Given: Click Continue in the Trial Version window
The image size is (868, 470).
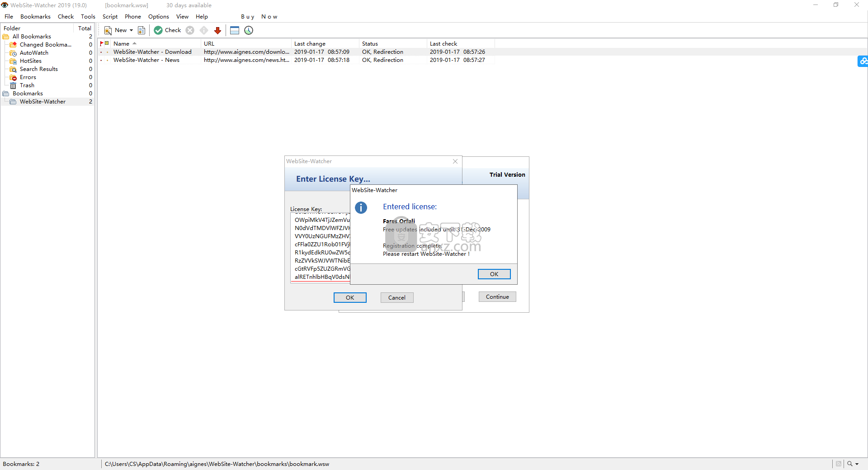Looking at the screenshot, I should tap(497, 297).
